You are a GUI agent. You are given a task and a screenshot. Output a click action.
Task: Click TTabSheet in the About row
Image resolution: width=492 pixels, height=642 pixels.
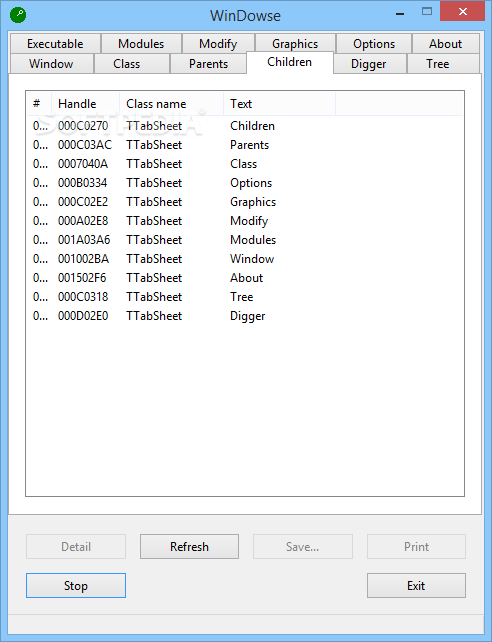point(154,278)
